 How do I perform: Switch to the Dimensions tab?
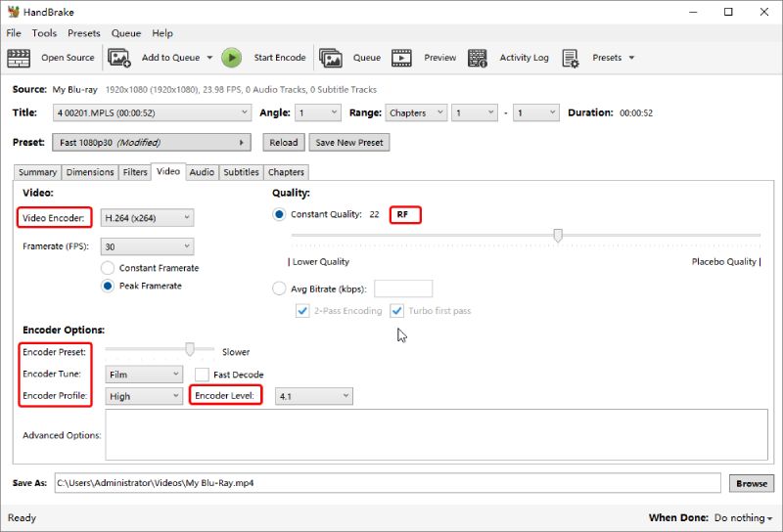pyautogui.click(x=90, y=172)
